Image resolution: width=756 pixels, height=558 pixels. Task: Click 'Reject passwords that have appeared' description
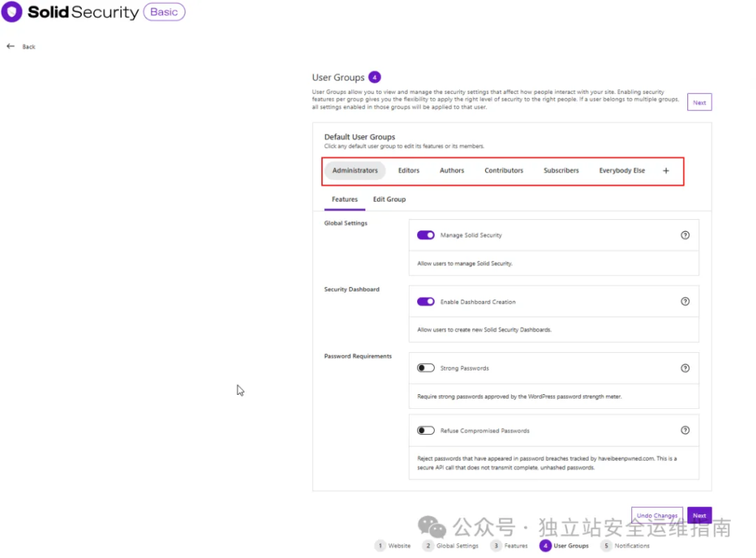[x=547, y=463]
